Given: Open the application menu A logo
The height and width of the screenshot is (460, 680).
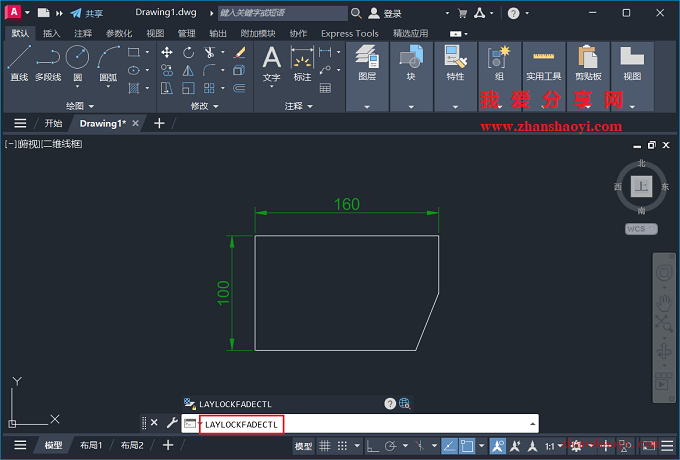Looking at the screenshot, I should (x=13, y=12).
